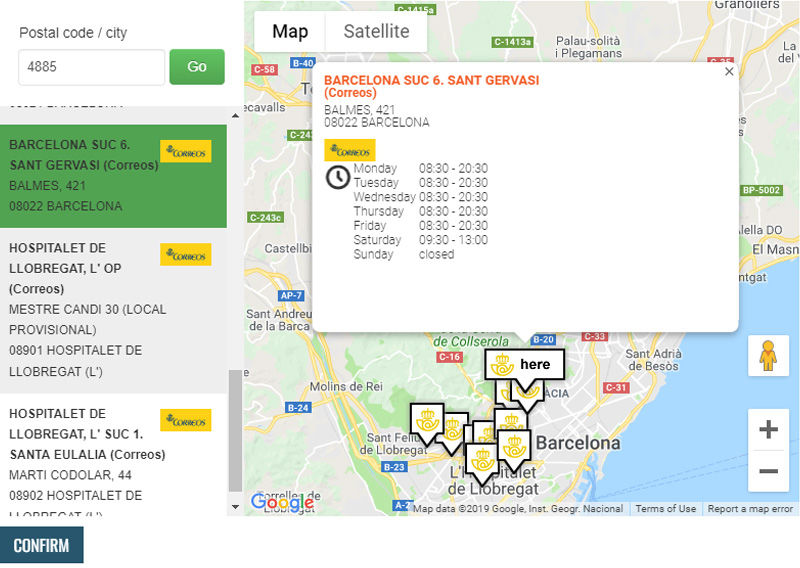Zoom out the map with minus
The width and height of the screenshot is (800, 568).
768,471
